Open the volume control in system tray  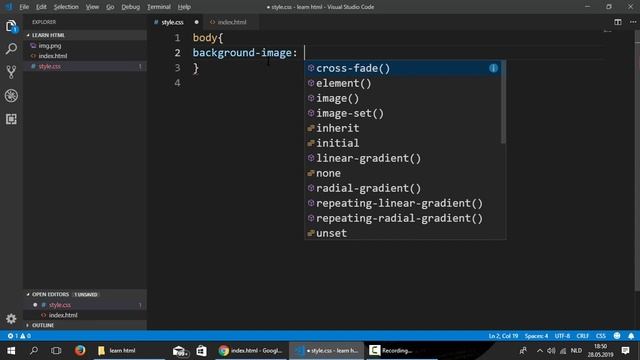pos(551,351)
